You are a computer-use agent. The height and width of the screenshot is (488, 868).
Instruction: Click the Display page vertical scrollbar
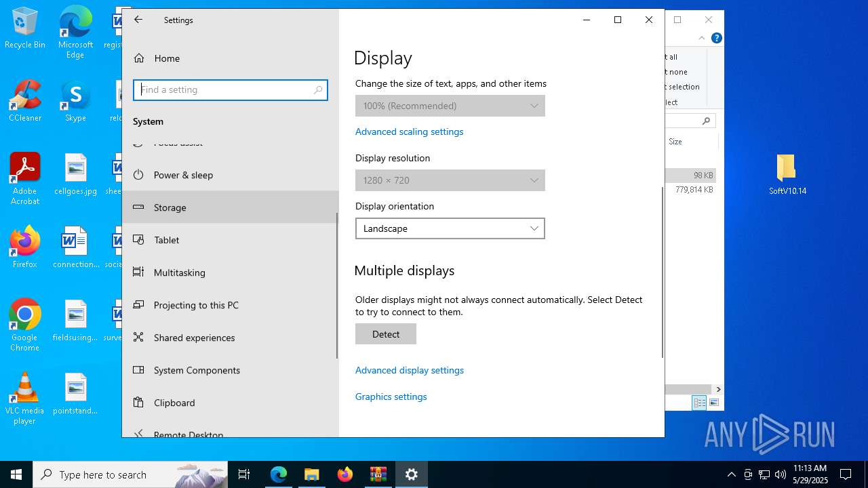coord(662,271)
